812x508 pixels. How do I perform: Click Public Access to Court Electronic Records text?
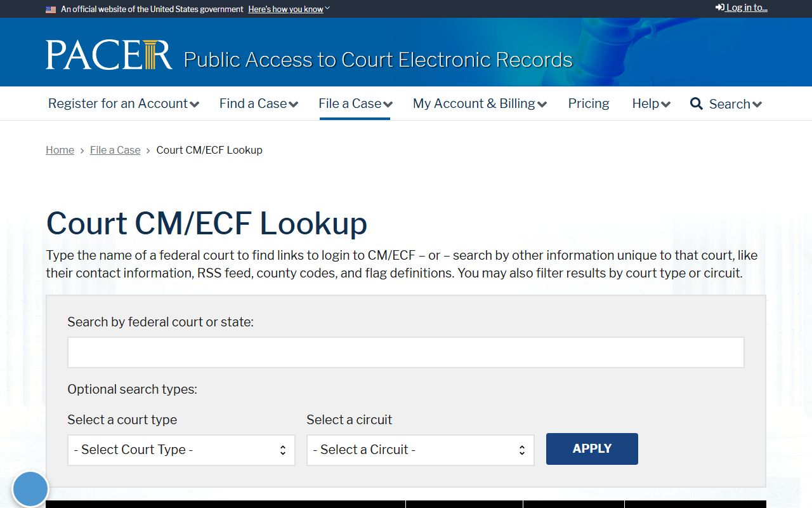[378, 60]
